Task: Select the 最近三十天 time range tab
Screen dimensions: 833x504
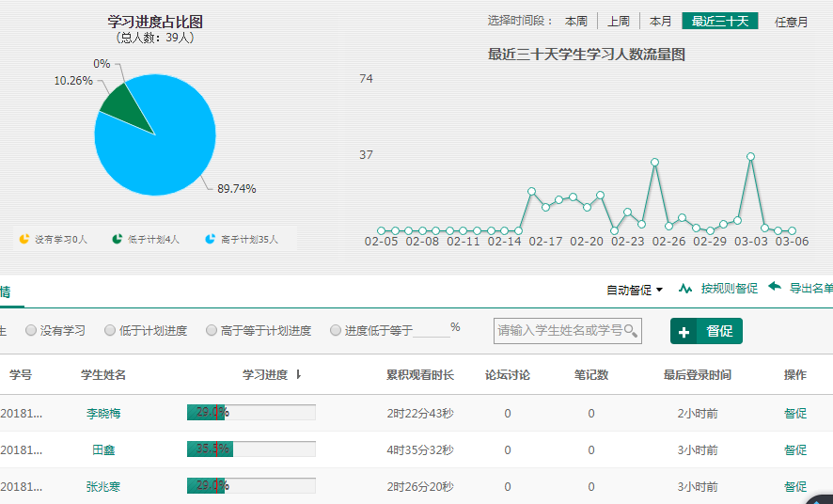Action: coord(719,22)
